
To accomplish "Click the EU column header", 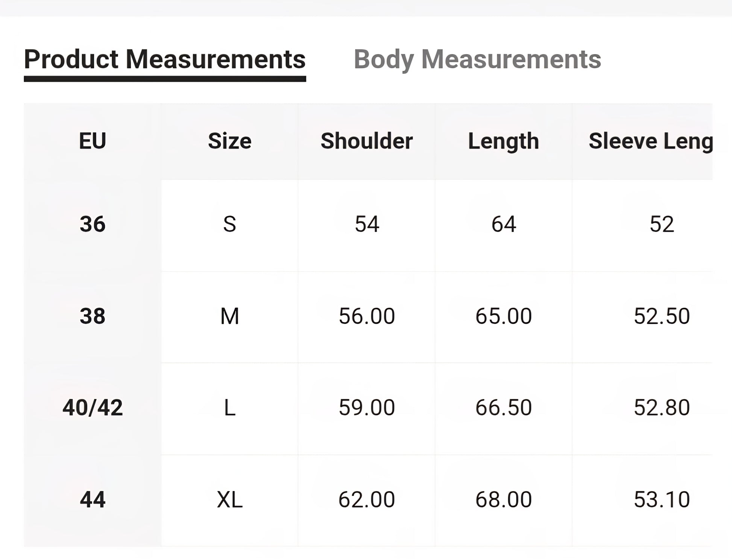I will click(x=93, y=141).
